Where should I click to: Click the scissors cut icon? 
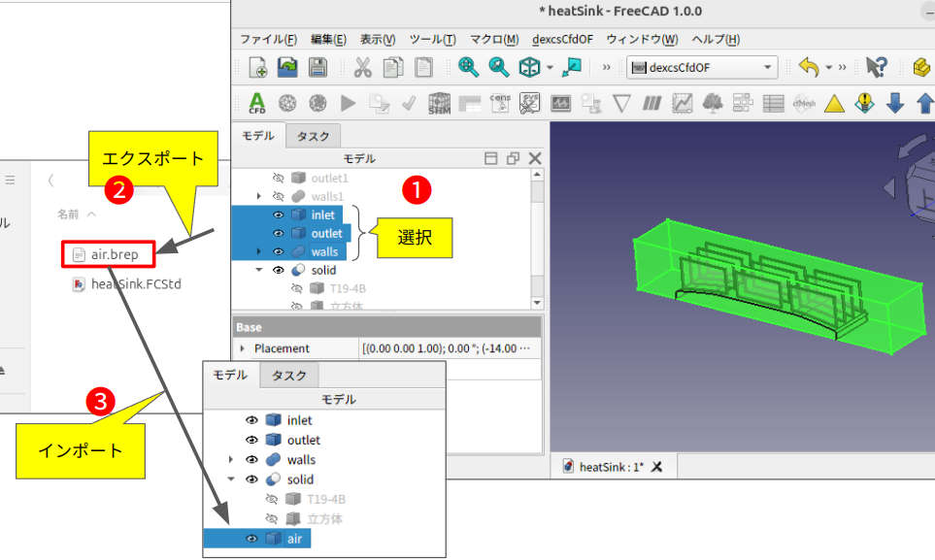pyautogui.click(x=362, y=67)
